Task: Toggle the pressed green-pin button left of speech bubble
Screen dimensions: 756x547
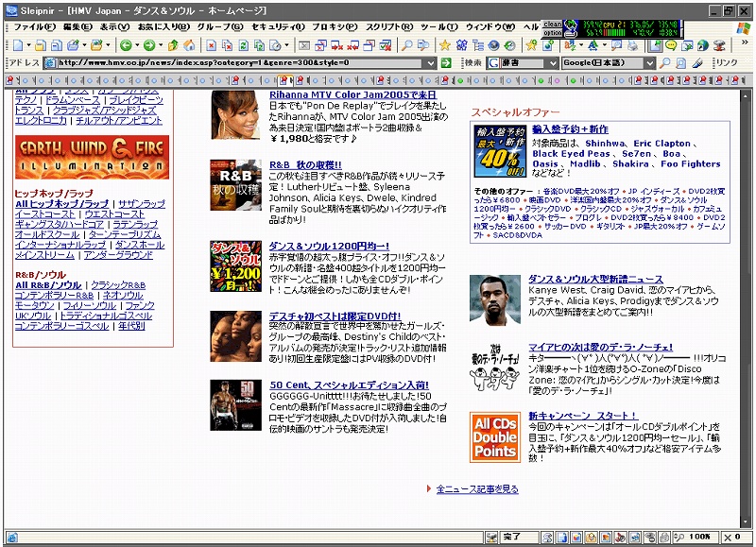Action: pos(655,45)
